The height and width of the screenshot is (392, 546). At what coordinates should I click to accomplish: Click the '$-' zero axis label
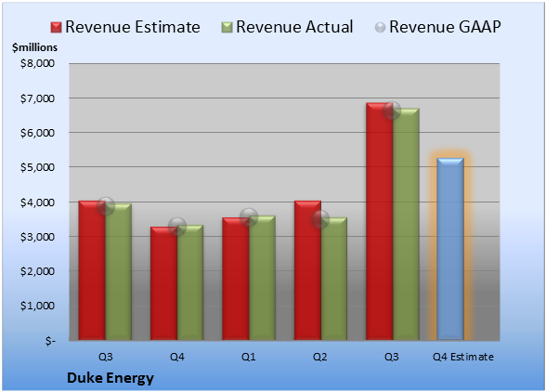pos(50,341)
